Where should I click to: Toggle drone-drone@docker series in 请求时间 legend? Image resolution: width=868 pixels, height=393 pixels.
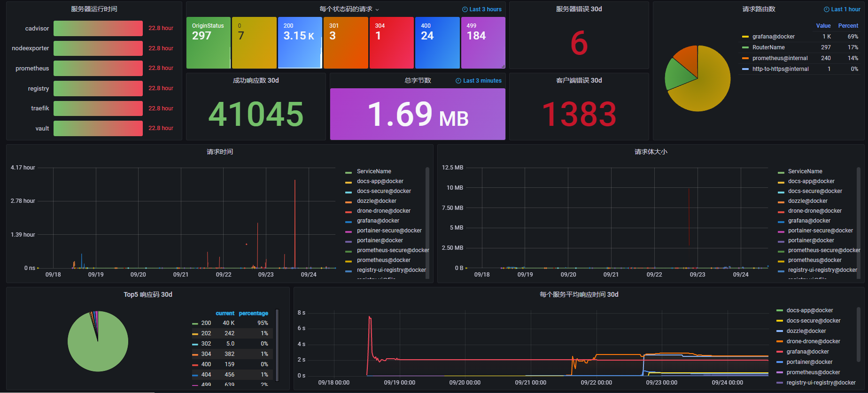[383, 211]
